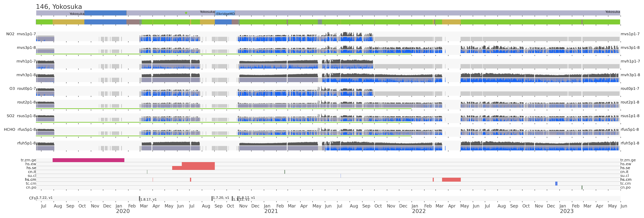The height and width of the screenshot is (218, 644).
Task: Click the 2023 year label on axis
Action: coord(567,211)
